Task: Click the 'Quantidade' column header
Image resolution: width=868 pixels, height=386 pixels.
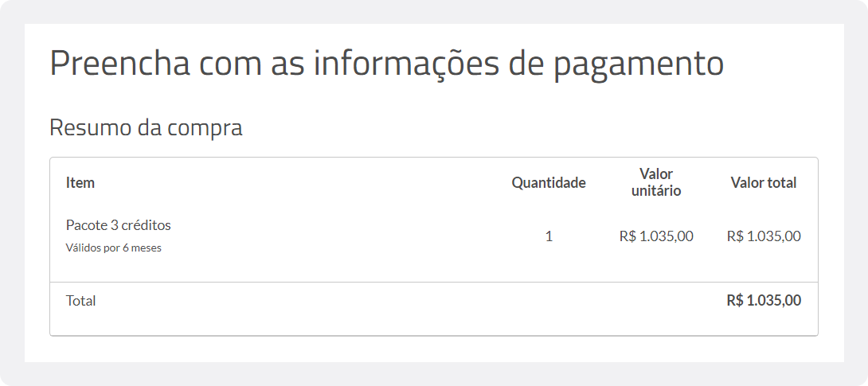Action: pos(549,182)
